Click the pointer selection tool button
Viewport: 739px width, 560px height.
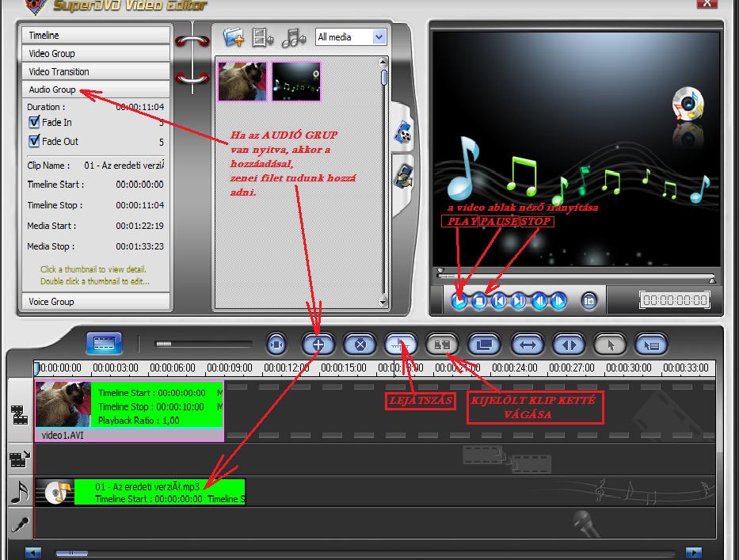click(x=611, y=345)
